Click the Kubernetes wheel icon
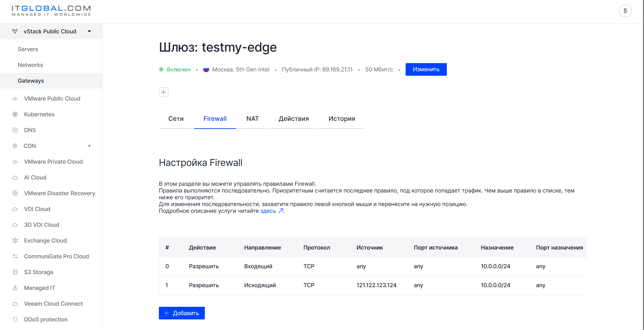Viewport: 644px width, 330px height. 15,114
